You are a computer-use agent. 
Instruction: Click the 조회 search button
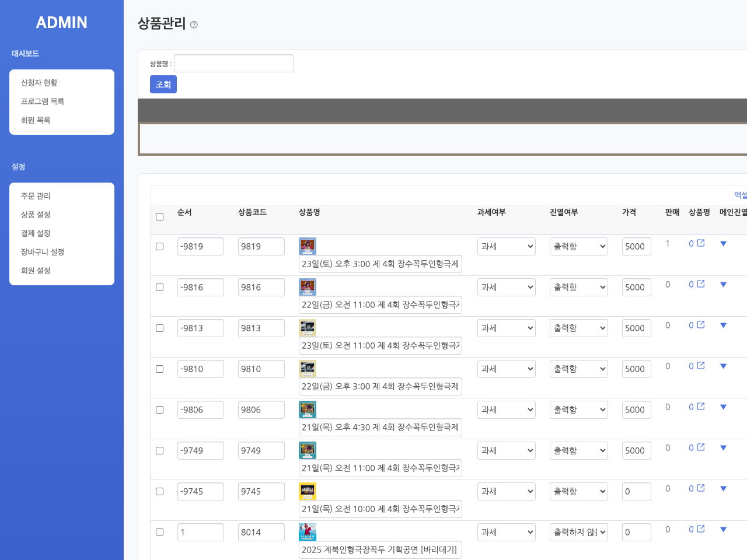163,85
